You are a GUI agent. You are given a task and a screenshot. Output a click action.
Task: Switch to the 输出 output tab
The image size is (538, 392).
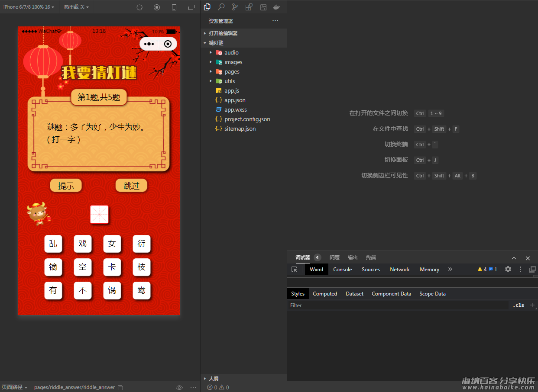(353, 257)
